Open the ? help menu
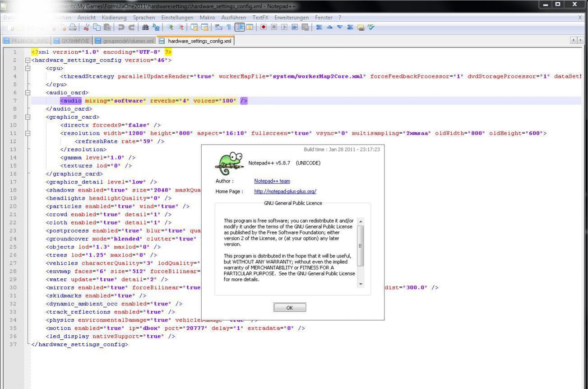 tap(340, 17)
